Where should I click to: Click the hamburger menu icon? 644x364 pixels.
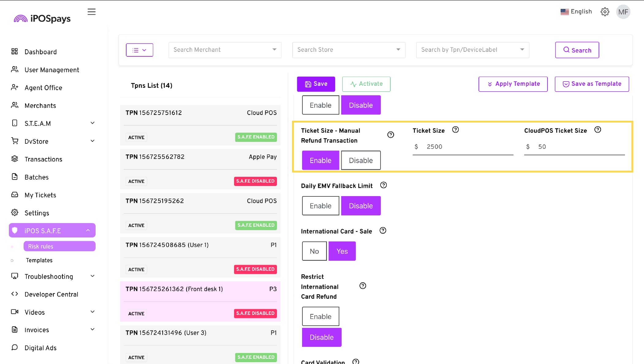(91, 12)
